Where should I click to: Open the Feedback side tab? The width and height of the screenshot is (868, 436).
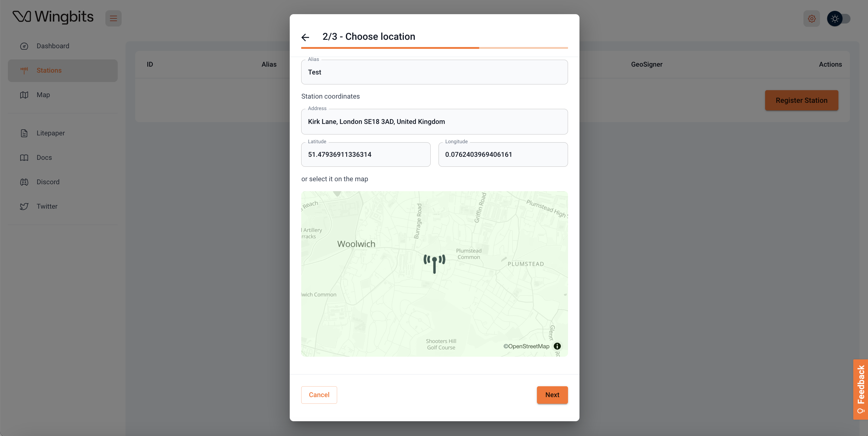[860, 389]
